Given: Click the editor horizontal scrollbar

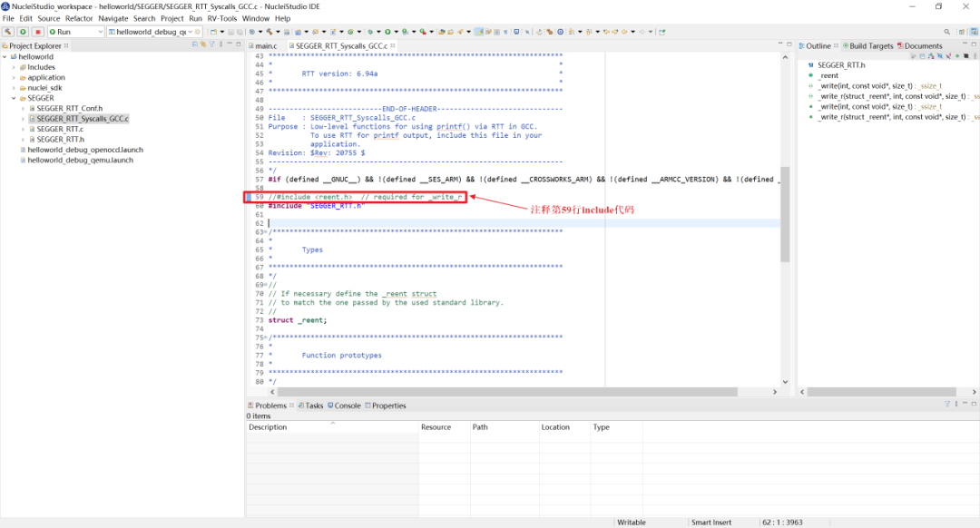Looking at the screenshot, I should [507, 392].
